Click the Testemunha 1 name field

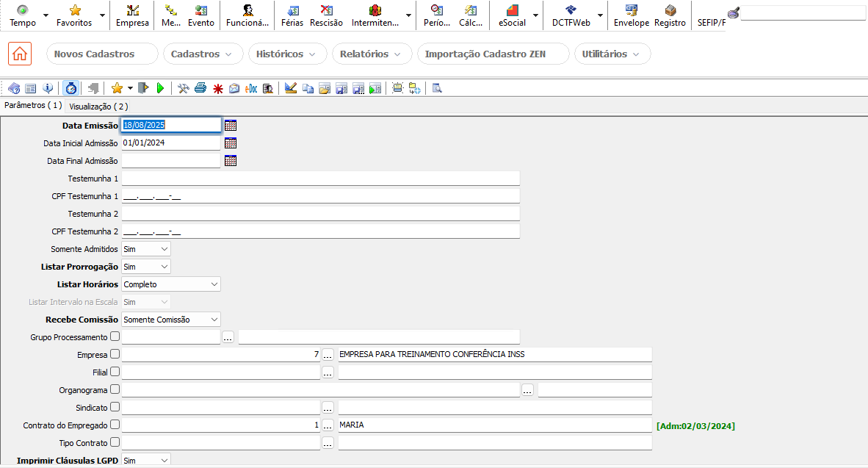[320, 179]
